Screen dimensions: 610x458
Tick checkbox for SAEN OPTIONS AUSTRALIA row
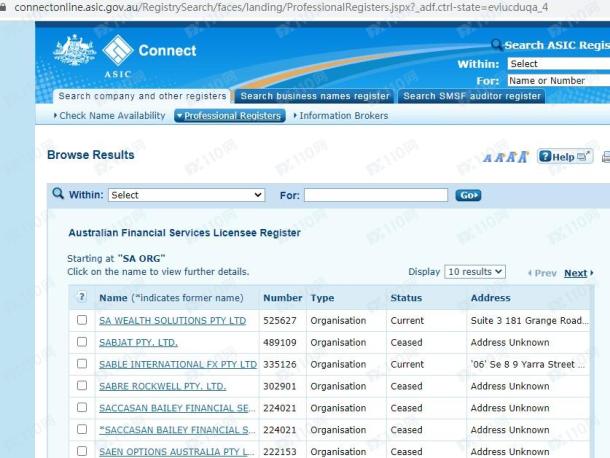tap(82, 451)
